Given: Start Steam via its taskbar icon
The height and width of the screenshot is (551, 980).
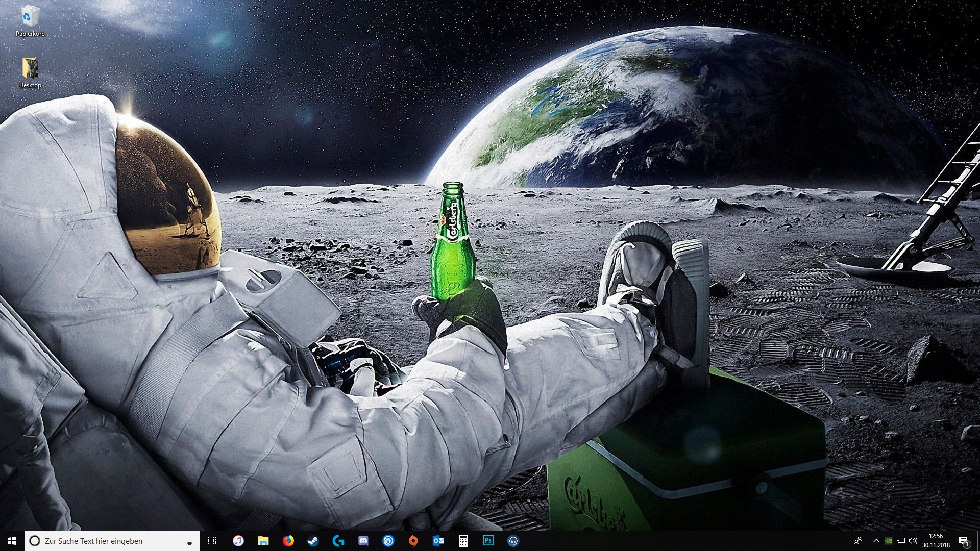Looking at the screenshot, I should tap(313, 541).
